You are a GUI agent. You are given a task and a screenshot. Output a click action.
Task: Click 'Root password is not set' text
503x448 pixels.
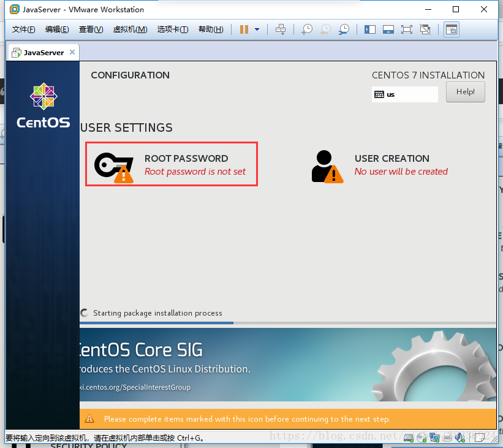[x=195, y=172]
